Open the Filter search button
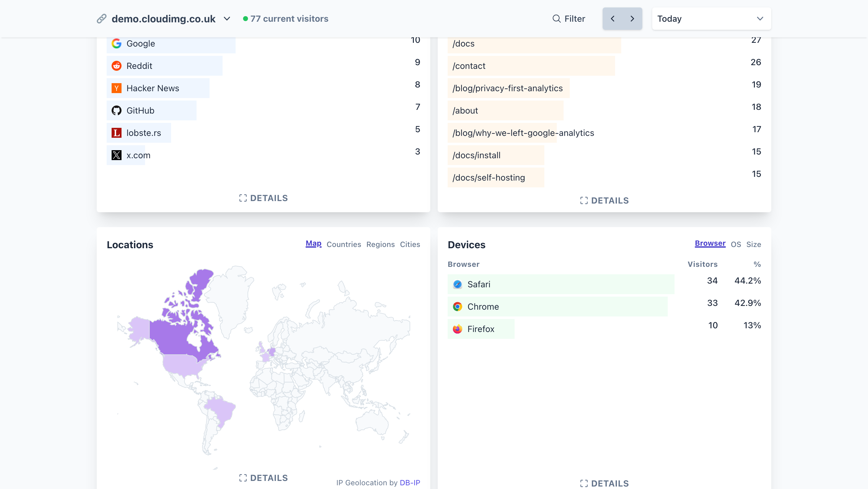Image resolution: width=868 pixels, height=489 pixels. [x=569, y=19]
